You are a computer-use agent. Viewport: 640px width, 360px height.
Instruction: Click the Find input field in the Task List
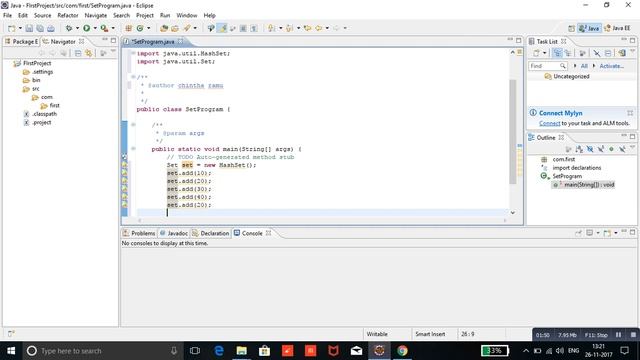click(547, 66)
